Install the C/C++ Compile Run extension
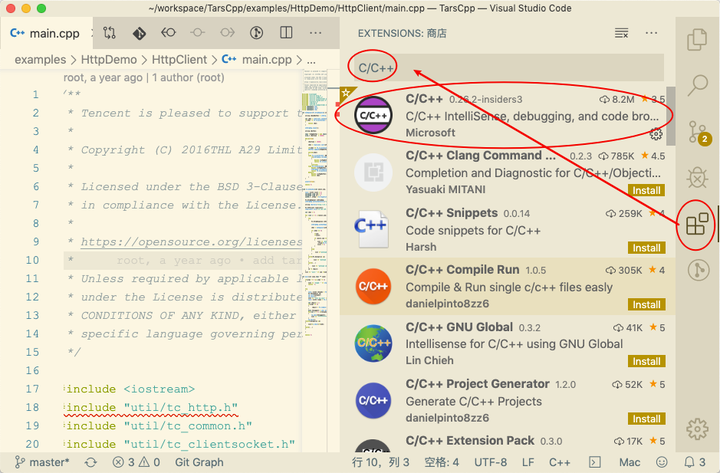The width and height of the screenshot is (720, 473). click(x=647, y=304)
